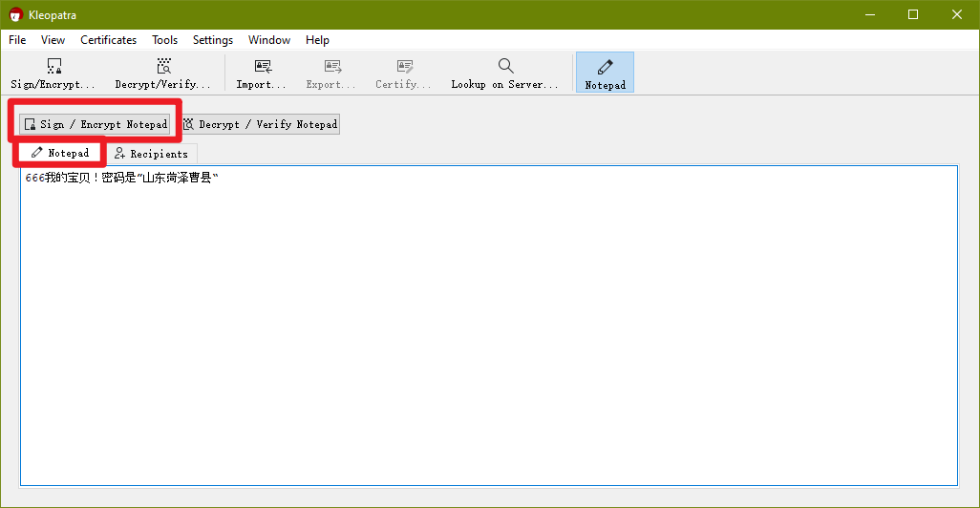Open the Settings menu

(x=212, y=40)
